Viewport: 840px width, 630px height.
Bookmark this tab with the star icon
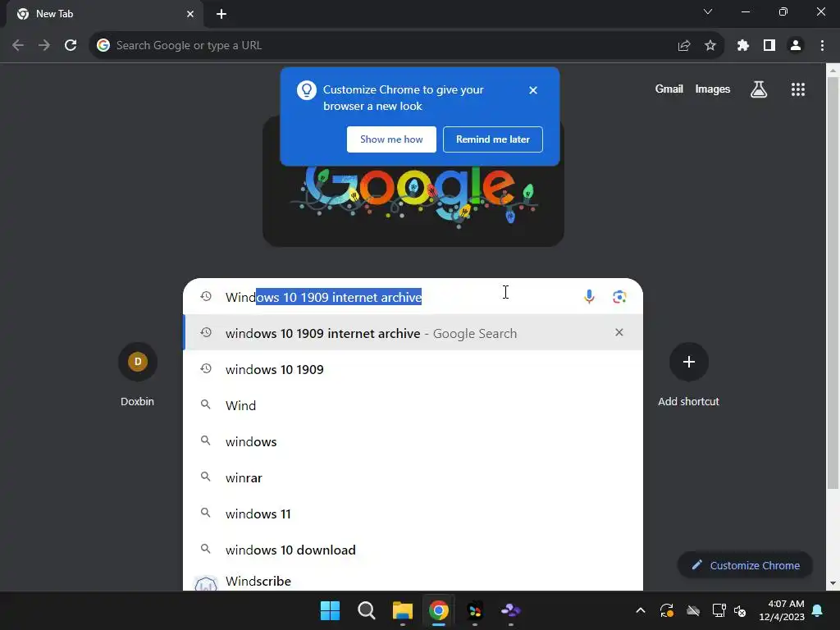pyautogui.click(x=710, y=46)
